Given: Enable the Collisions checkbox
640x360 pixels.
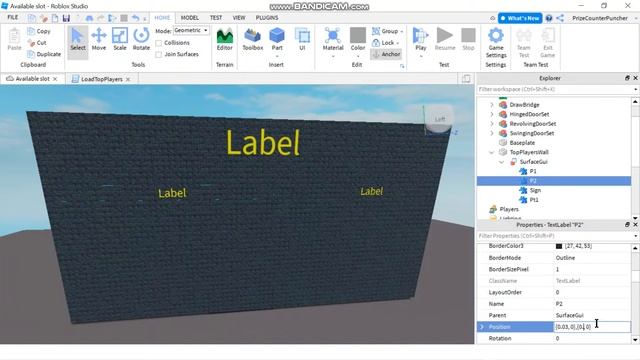Looking at the screenshot, I should [x=159, y=43].
